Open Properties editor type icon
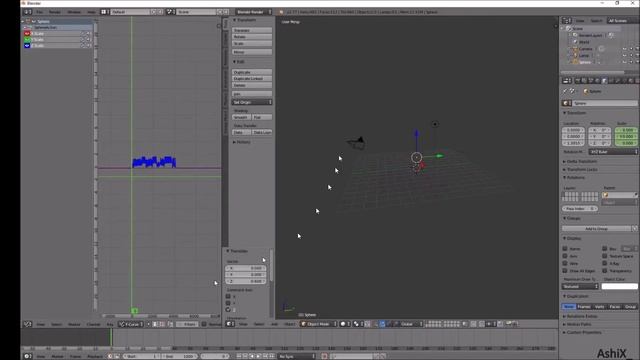Viewport: 640px width, 360px height. [x=567, y=81]
